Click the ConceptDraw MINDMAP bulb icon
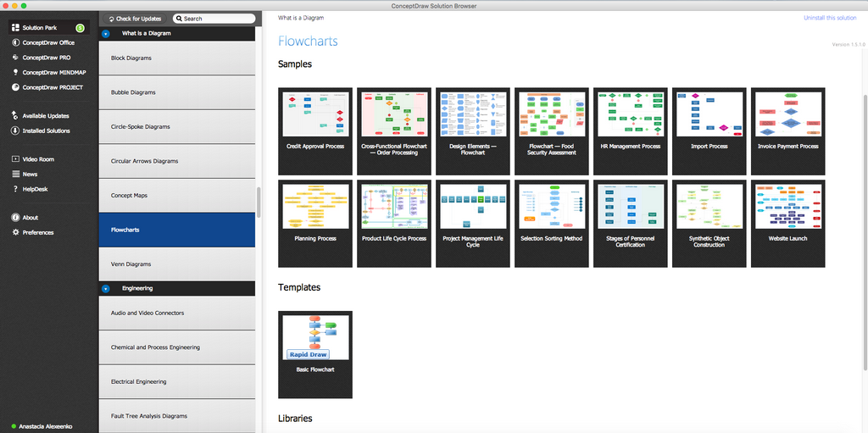Viewport: 868px width, 433px height. coord(15,73)
